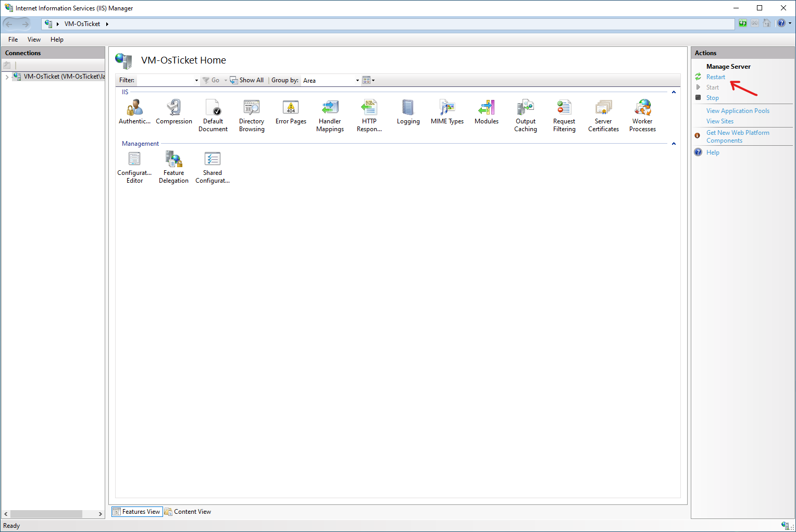Open the Directory Browsing feature
Viewport: 796px width, 532px height.
pos(252,116)
